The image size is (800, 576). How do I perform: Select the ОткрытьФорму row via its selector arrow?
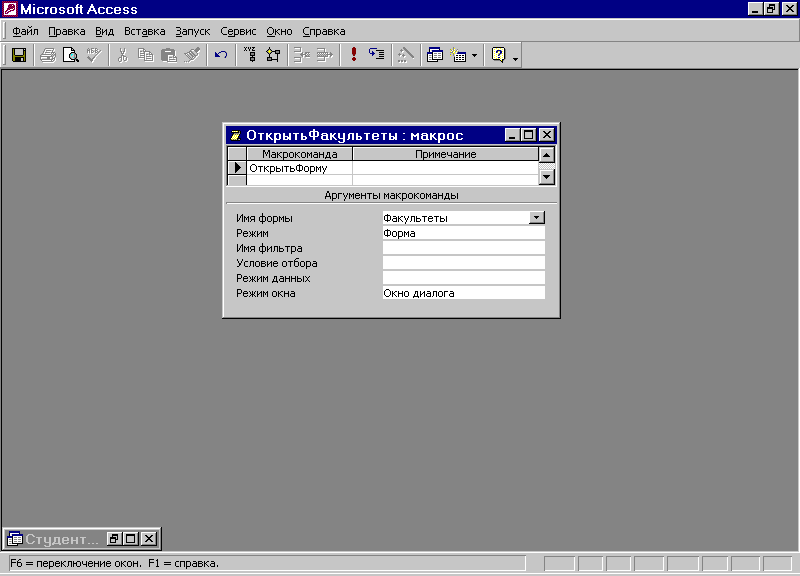click(x=237, y=168)
